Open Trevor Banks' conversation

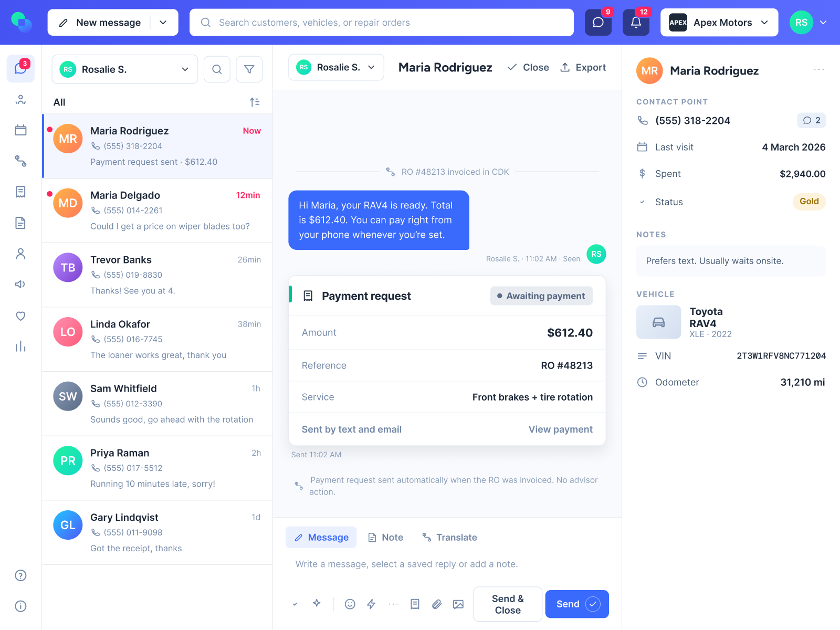click(x=157, y=275)
